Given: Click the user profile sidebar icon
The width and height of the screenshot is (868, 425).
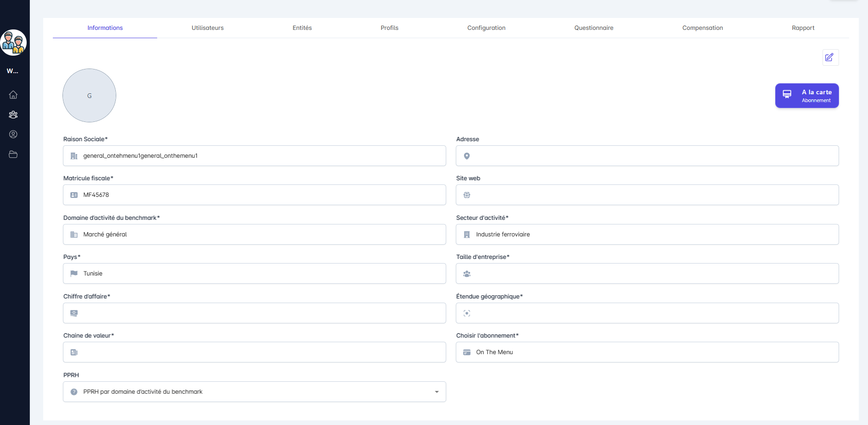Looking at the screenshot, I should pyautogui.click(x=13, y=134).
